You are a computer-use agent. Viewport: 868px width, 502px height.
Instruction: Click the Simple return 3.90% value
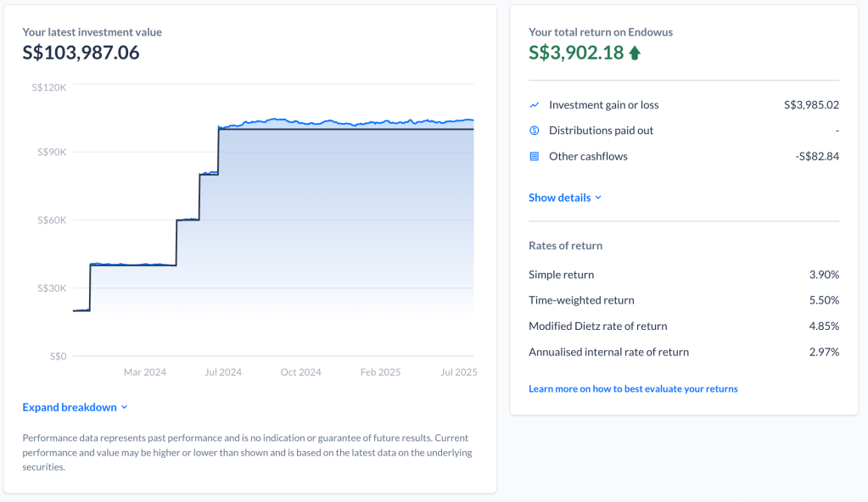point(824,275)
